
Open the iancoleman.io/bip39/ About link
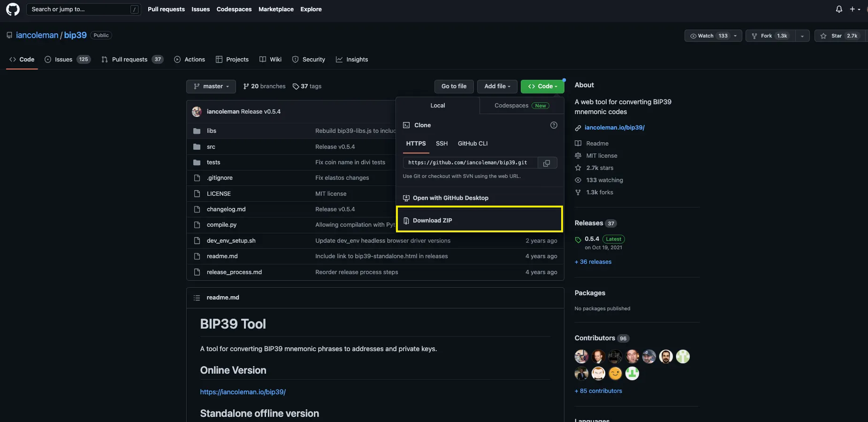click(615, 128)
